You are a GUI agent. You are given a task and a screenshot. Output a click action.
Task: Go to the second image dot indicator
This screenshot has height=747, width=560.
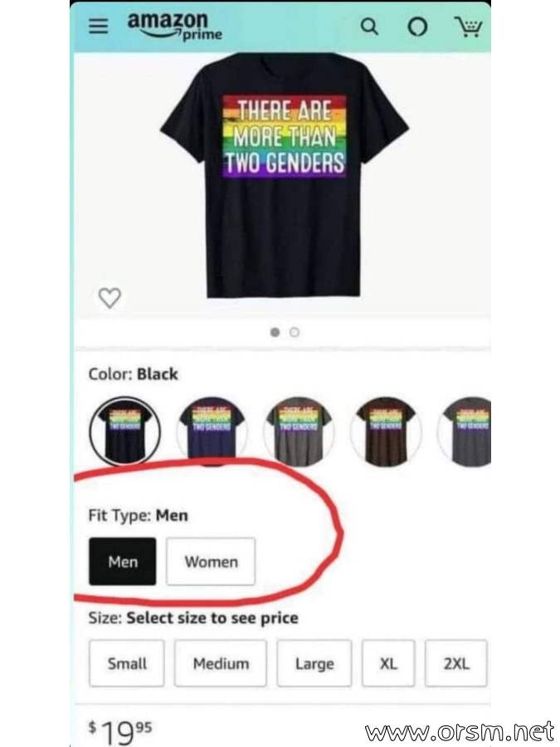[295, 332]
